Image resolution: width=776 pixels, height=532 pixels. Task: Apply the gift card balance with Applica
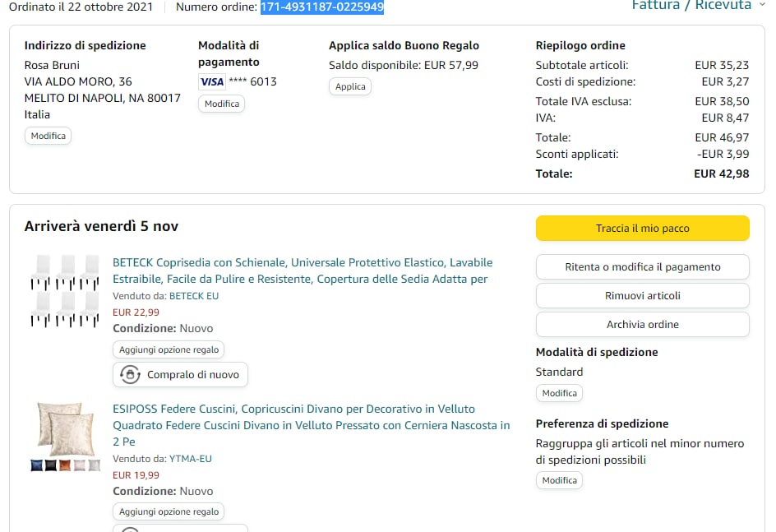(350, 86)
